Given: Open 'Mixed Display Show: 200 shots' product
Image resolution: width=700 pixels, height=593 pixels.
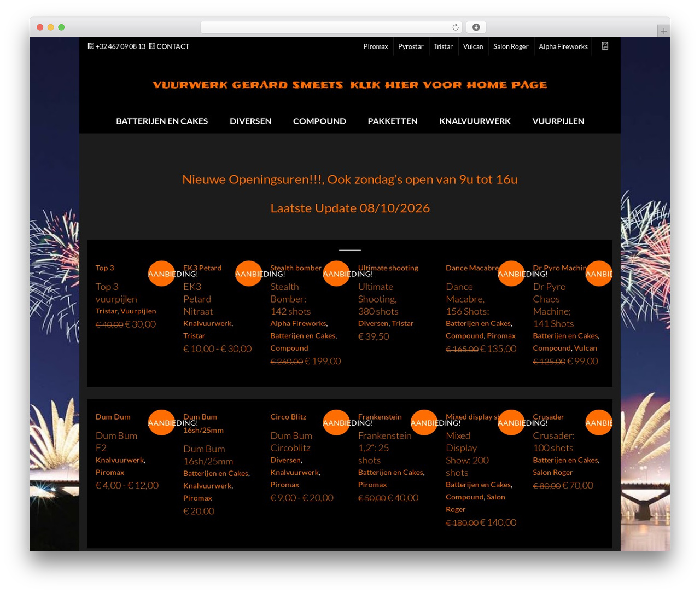Looking at the screenshot, I should tap(468, 454).
